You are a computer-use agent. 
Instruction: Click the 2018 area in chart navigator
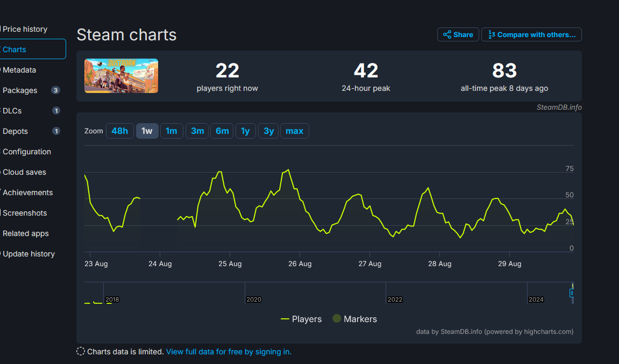112,299
